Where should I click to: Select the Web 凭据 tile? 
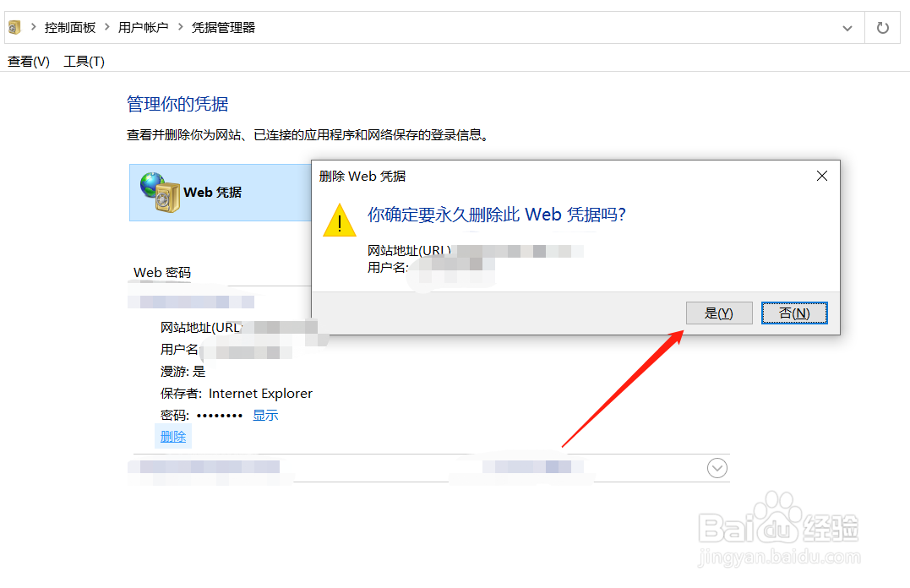tap(221, 192)
